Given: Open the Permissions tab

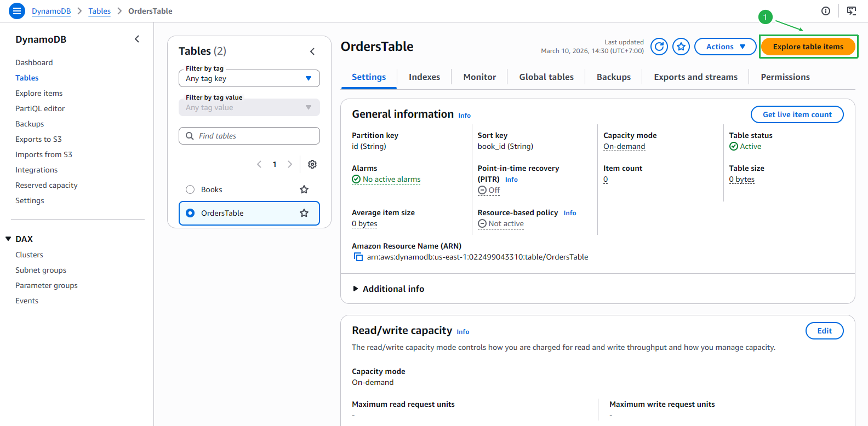Looking at the screenshot, I should click(x=785, y=77).
